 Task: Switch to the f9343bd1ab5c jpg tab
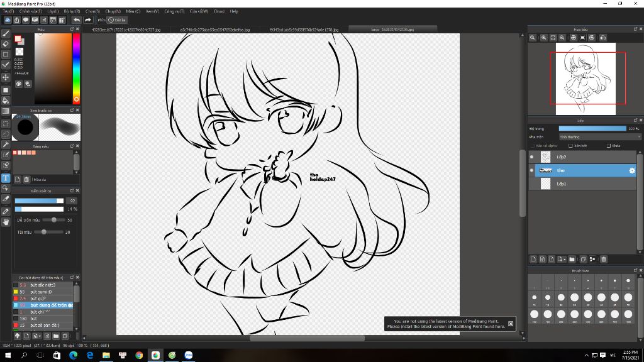click(304, 30)
